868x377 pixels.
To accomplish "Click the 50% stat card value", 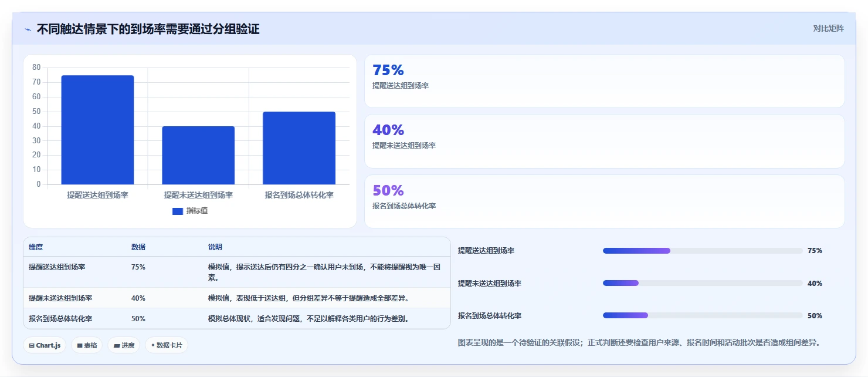I will (388, 190).
